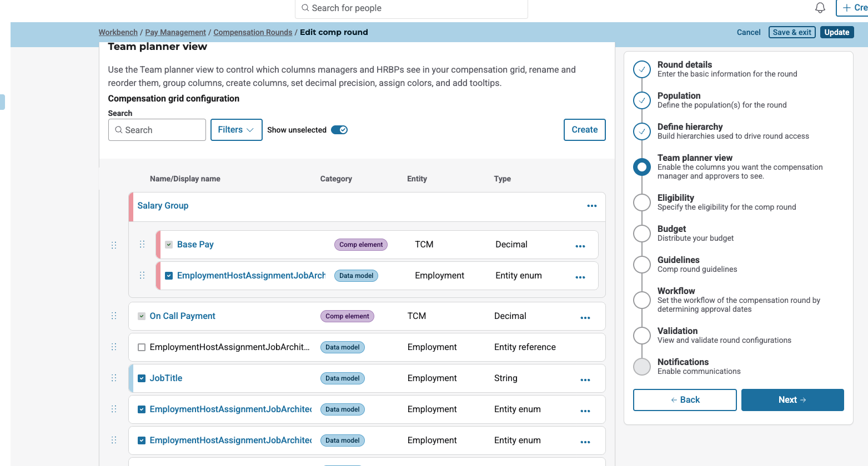
Task: Open the Filters dropdown
Action: [236, 130]
